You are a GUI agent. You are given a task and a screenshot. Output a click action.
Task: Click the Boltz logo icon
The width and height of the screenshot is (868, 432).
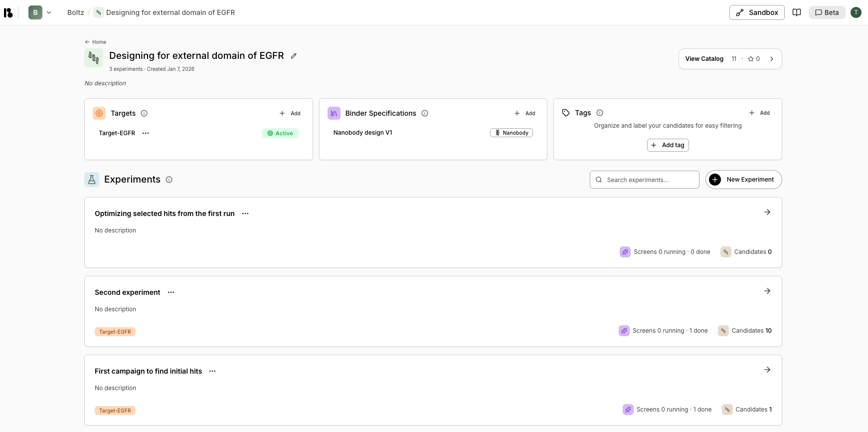(8, 12)
